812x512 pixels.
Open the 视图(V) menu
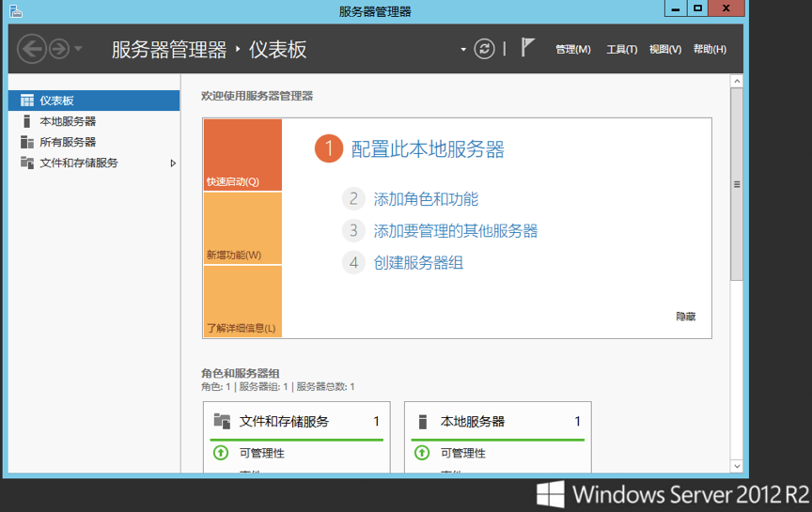pos(665,49)
